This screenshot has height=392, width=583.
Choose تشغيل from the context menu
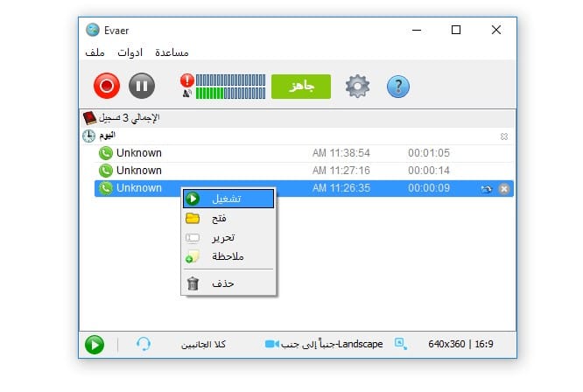(x=228, y=199)
